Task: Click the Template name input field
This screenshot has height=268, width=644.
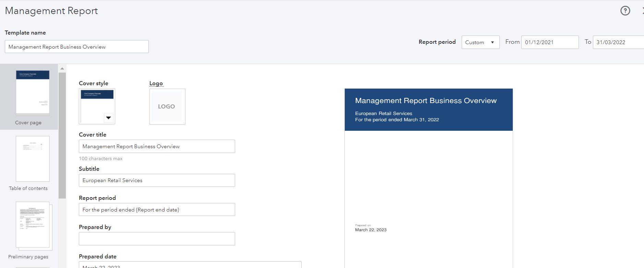Action: pyautogui.click(x=76, y=47)
